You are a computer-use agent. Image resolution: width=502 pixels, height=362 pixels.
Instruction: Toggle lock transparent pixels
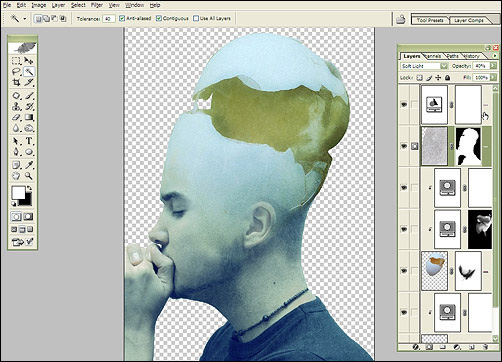coord(420,78)
